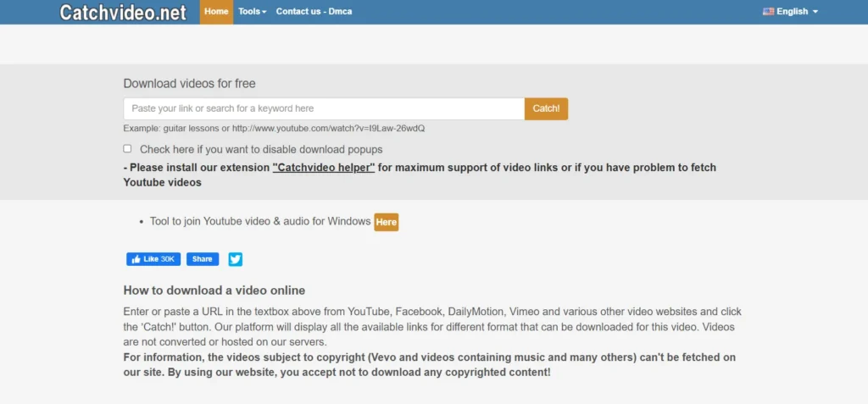
Task: Focus the paste your link search field
Action: (324, 108)
